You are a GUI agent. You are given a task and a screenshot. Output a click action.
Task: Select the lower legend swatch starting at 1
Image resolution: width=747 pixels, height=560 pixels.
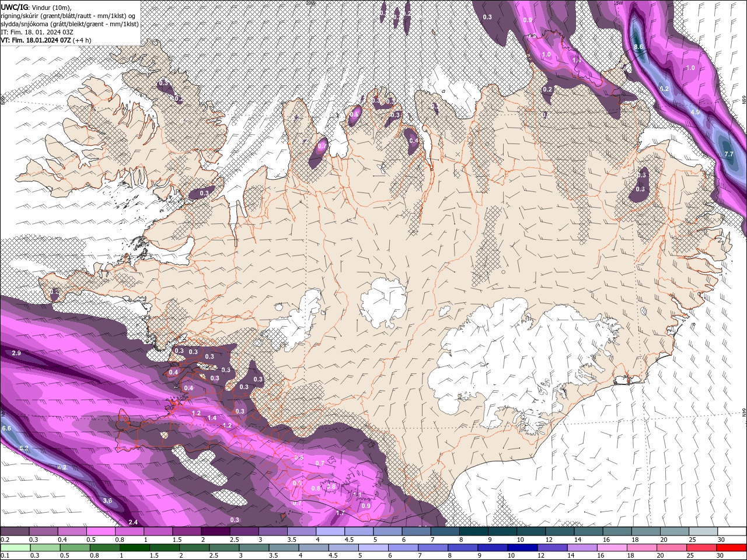tap(134, 547)
